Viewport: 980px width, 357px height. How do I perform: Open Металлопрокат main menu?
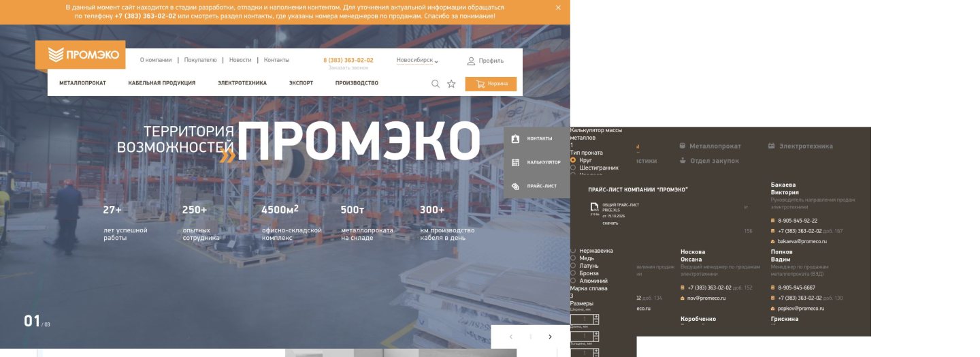pyautogui.click(x=82, y=83)
